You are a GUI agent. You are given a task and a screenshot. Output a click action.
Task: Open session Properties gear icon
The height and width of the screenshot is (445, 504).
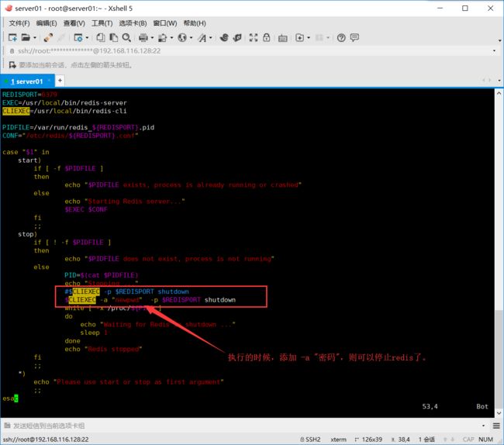pyautogui.click(x=78, y=37)
